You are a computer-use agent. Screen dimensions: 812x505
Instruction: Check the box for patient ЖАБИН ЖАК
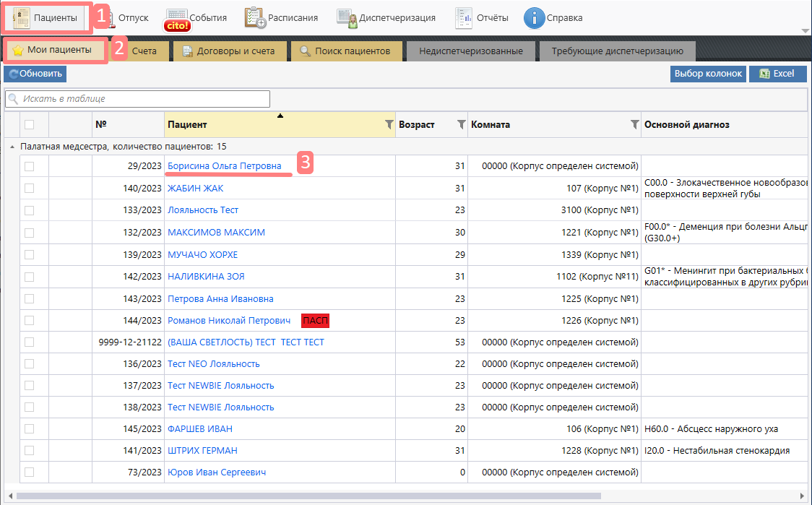pos(29,189)
